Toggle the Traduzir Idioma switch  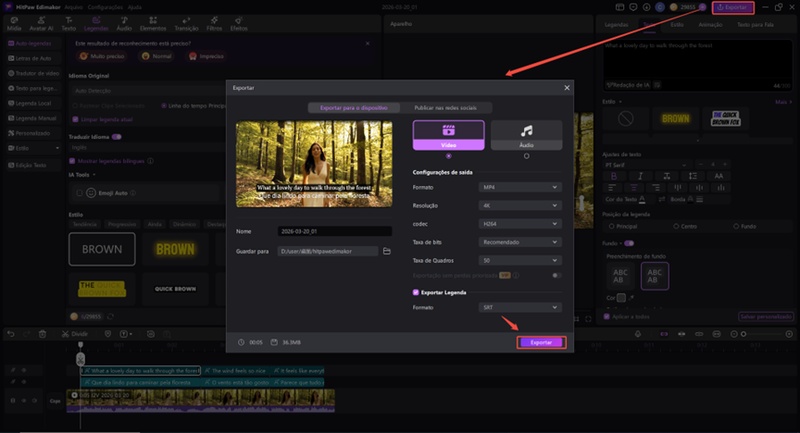[x=117, y=137]
